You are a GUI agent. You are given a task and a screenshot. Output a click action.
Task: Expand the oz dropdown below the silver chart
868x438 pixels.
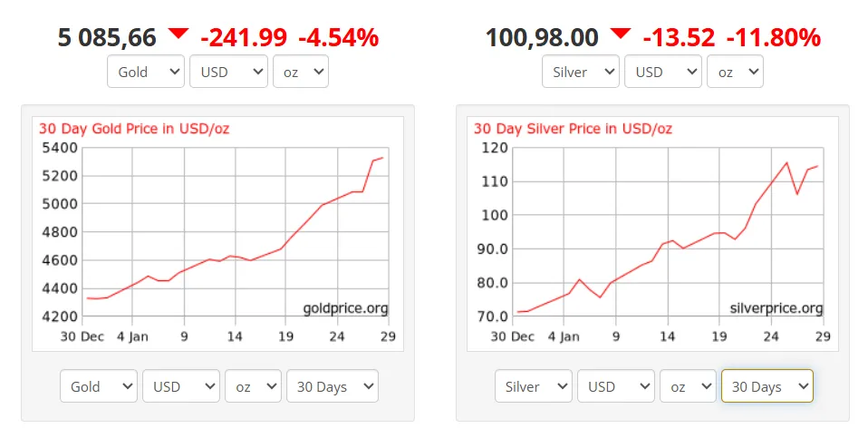click(x=688, y=386)
